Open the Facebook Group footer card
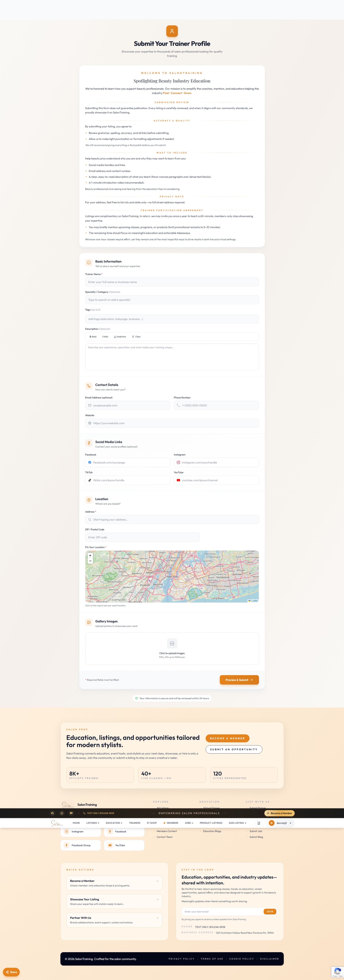344x980 pixels. coord(81,845)
